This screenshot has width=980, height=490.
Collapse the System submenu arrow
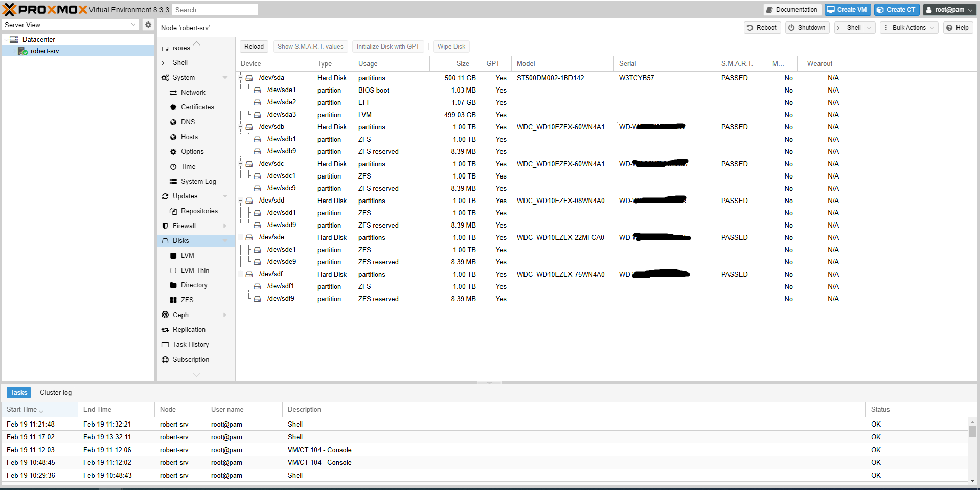[x=225, y=78]
